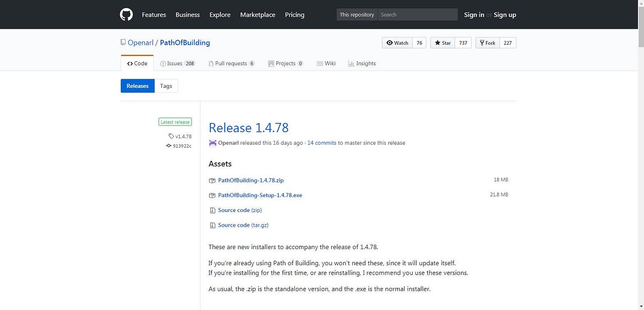Download PathOfBuilding-Setup-1.4.78.exe
644x310 pixels.
[260, 195]
